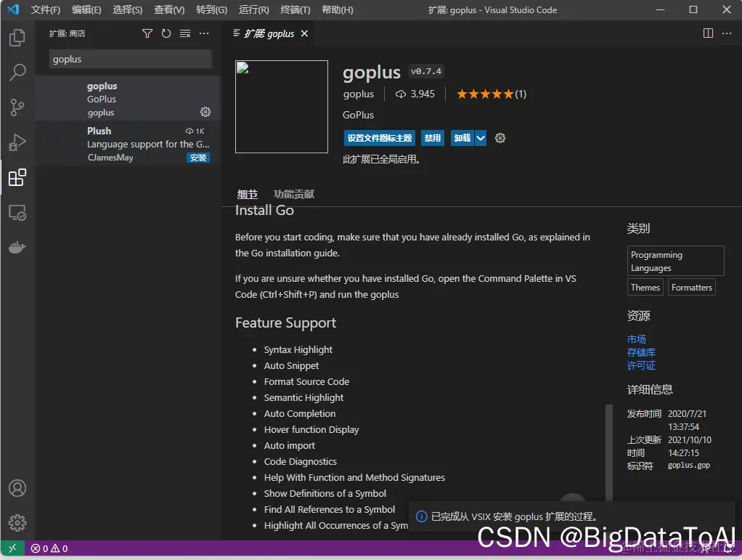
Task: Open the 文件(F) menu
Action: 46,9
